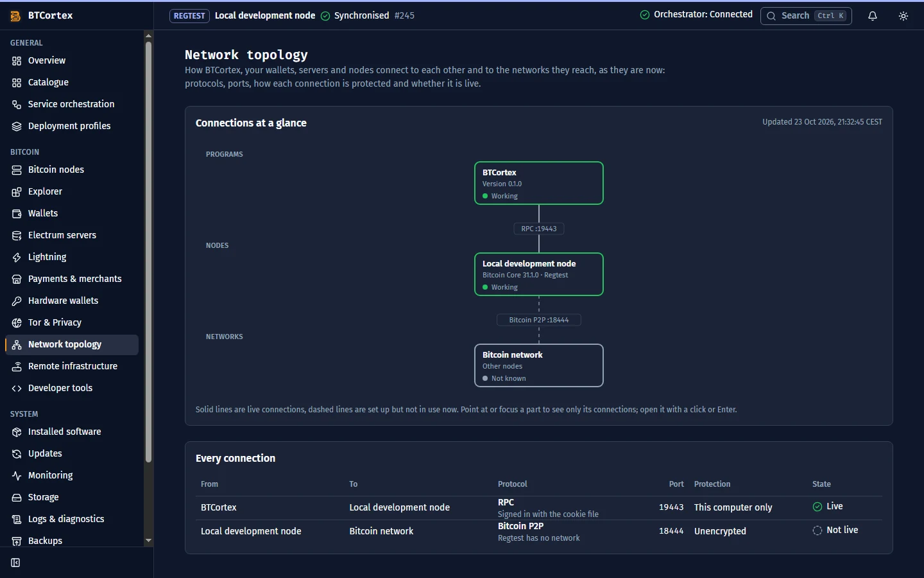
Task: Select the BTCortex program node box
Action: coord(539,183)
